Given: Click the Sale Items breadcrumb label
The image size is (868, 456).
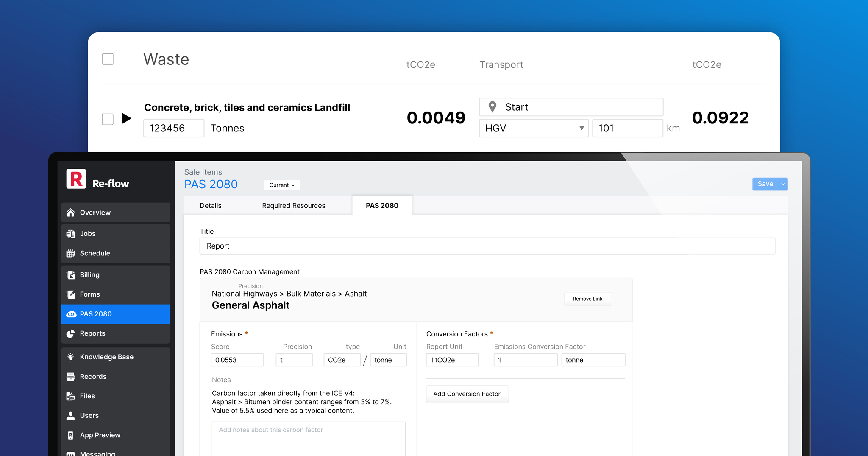Looking at the screenshot, I should pyautogui.click(x=203, y=172).
